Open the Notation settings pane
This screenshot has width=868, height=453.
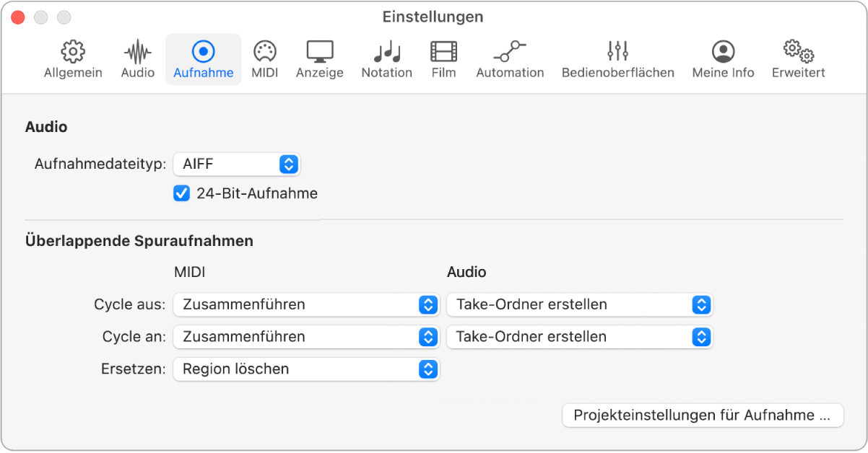point(386,59)
